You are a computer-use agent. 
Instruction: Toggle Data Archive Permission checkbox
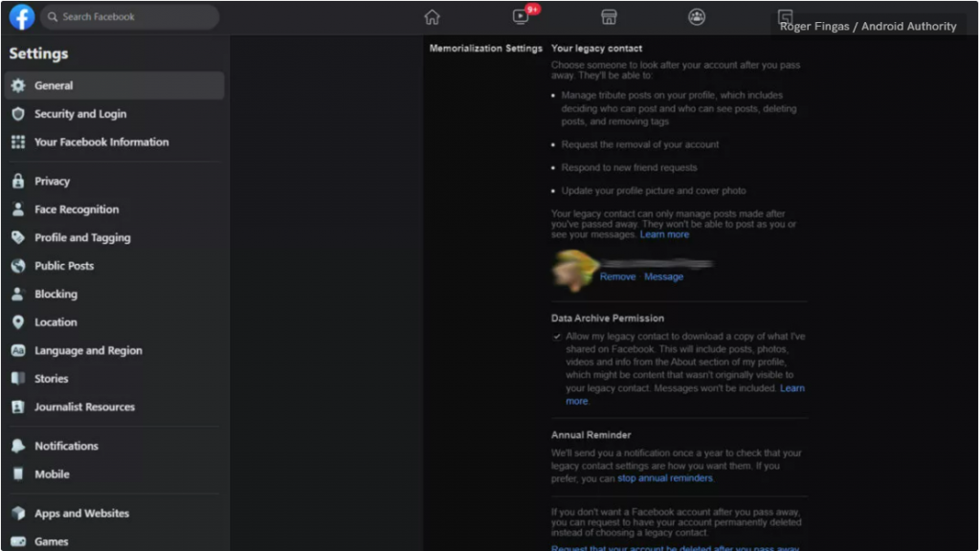click(556, 337)
